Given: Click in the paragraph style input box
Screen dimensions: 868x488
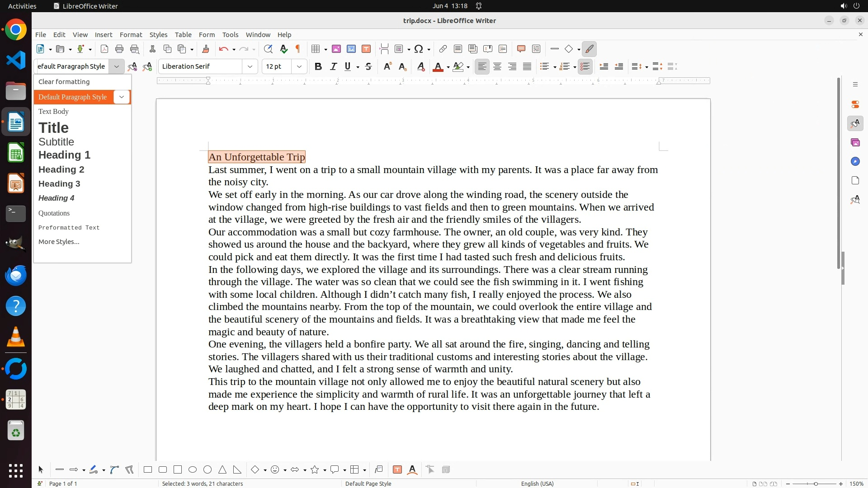Looking at the screenshot, I should point(72,67).
